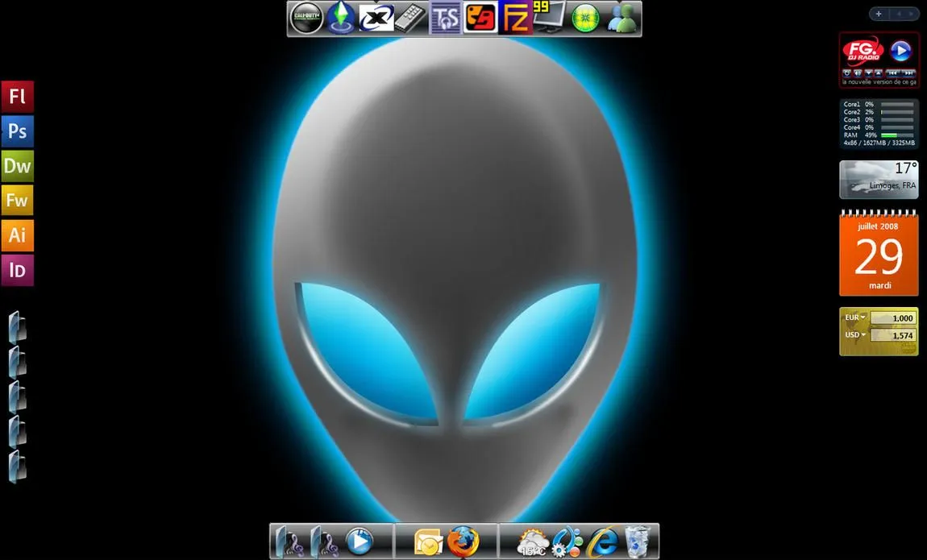
Task: Open the USD currency selector
Action: (x=854, y=334)
